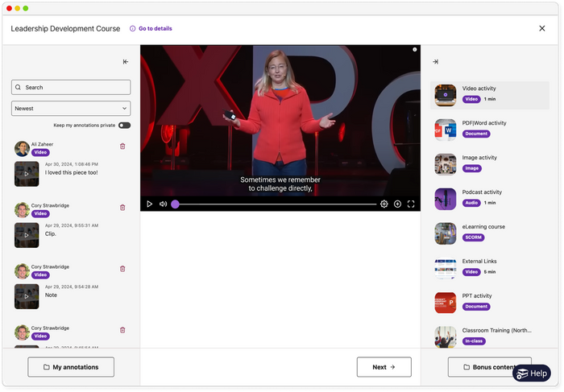Open the Help widget
Viewport: 564px width, 392px height.
(x=532, y=373)
